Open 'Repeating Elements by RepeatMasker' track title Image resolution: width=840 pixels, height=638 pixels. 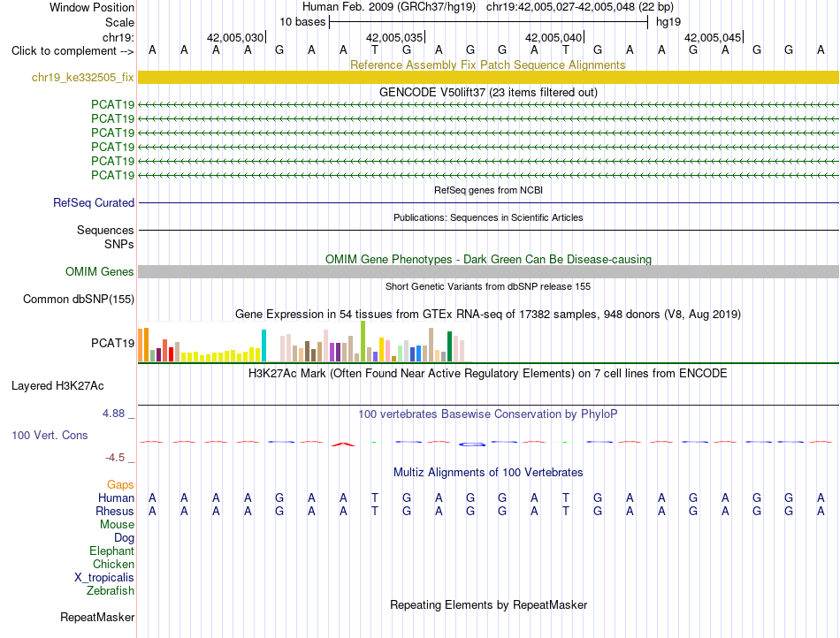coord(488,604)
